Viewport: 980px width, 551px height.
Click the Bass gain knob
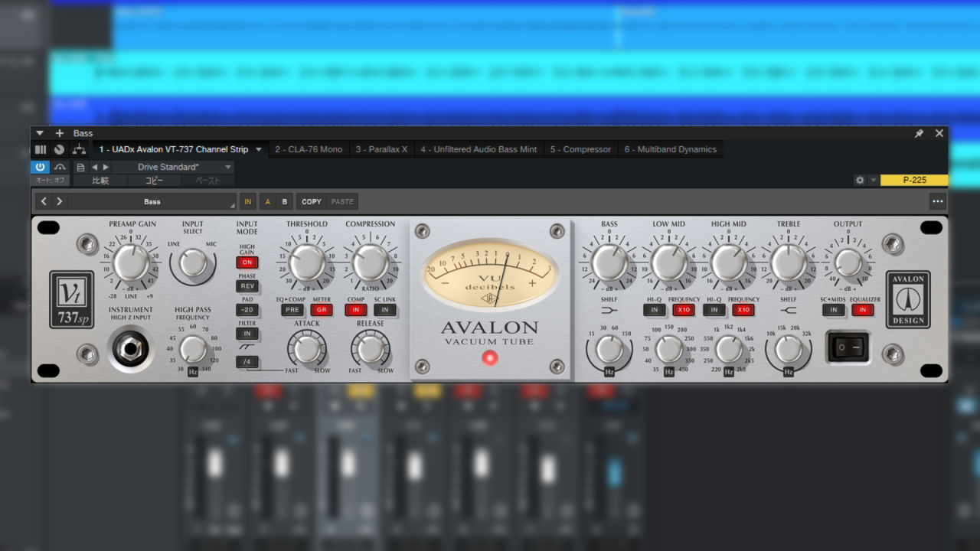pos(609,263)
